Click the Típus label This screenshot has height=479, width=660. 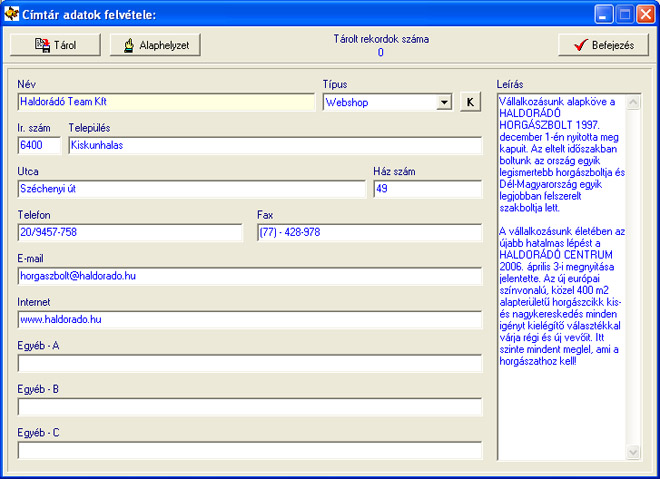pyautogui.click(x=335, y=84)
